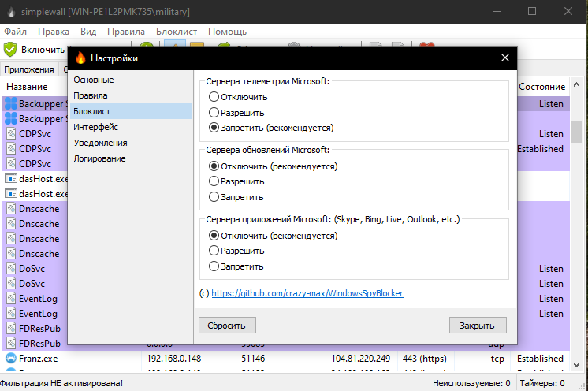Image resolution: width=588 pixels, height=391 pixels.
Task: Click the list scrollbar down arrow
Action: point(576,364)
